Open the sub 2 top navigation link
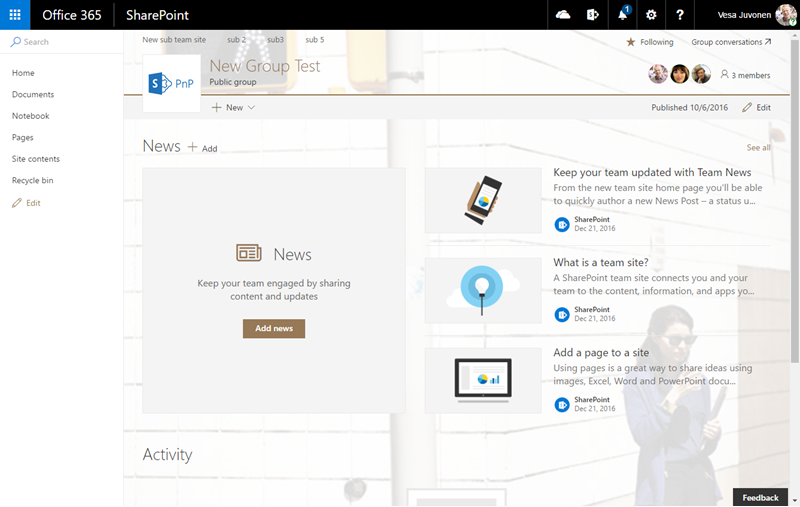Image resolution: width=800 pixels, height=507 pixels. pyautogui.click(x=236, y=39)
